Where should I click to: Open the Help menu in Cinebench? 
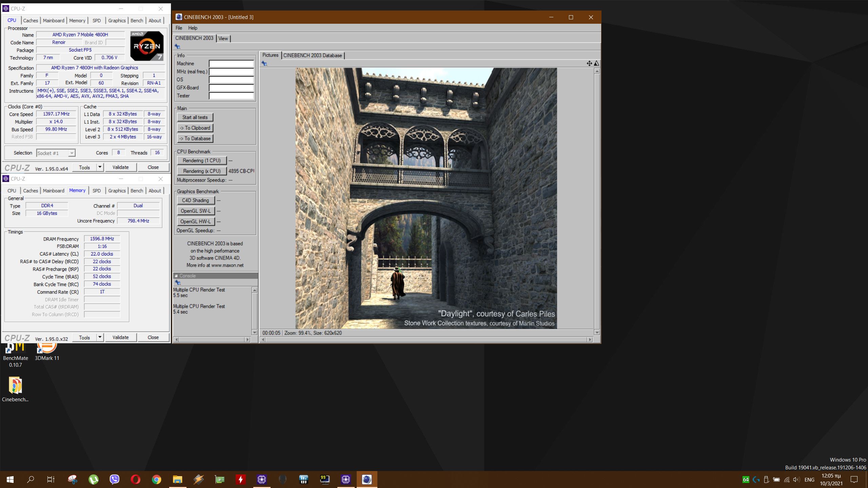pyautogui.click(x=193, y=28)
